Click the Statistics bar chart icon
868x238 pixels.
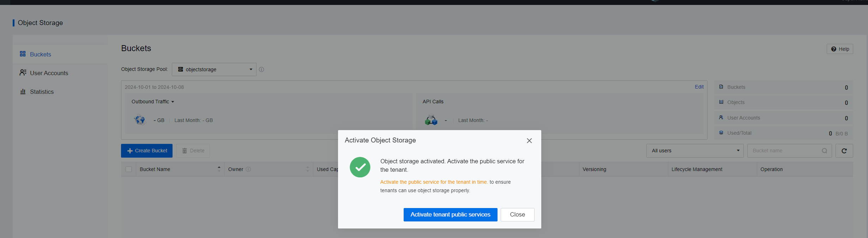(x=23, y=91)
